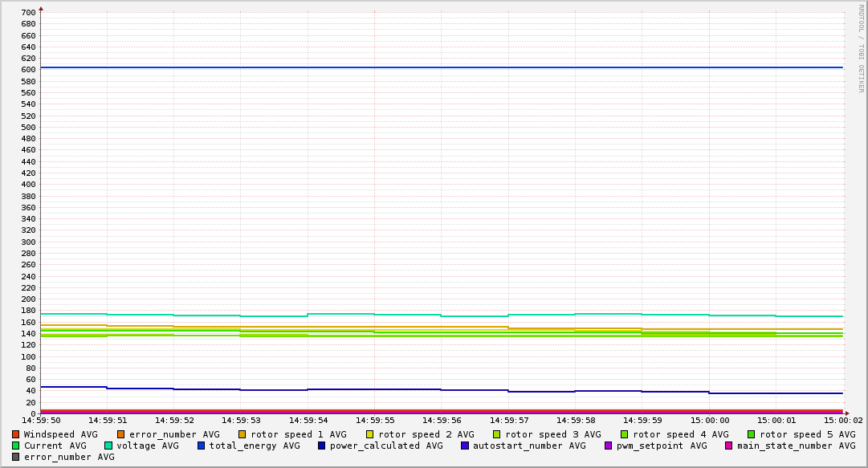868x468 pixels.
Task: Click the RRDTOOL / TOBI OETIKER watermark
Action: tap(861, 48)
